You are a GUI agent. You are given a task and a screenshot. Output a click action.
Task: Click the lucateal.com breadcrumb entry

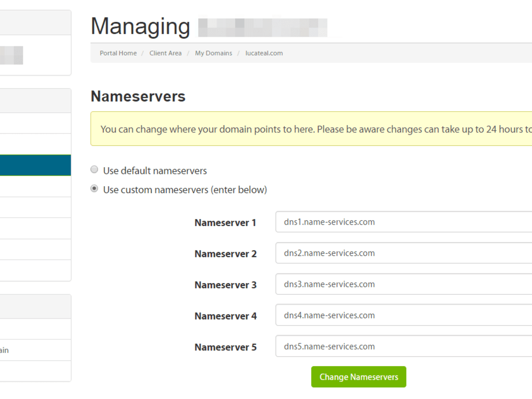coord(264,53)
